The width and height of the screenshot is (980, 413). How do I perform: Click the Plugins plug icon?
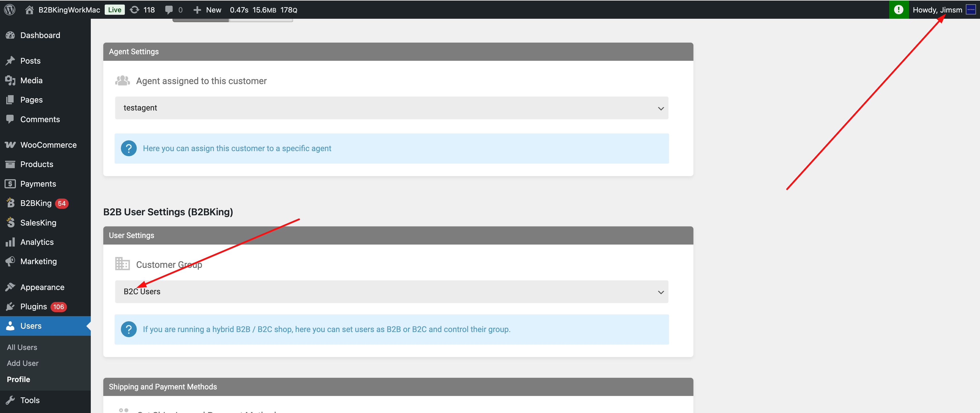(x=10, y=306)
